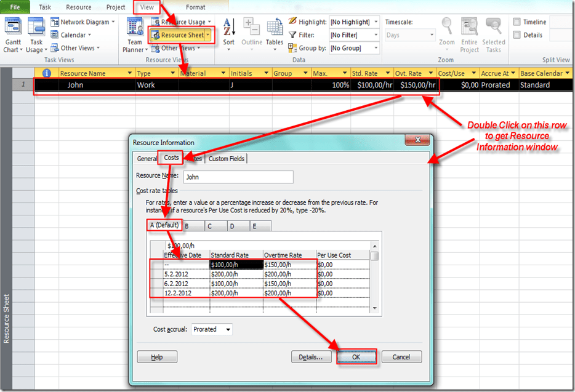Select the Custom Fields dialog tab
Screen dimensions: 575x392
click(227, 159)
